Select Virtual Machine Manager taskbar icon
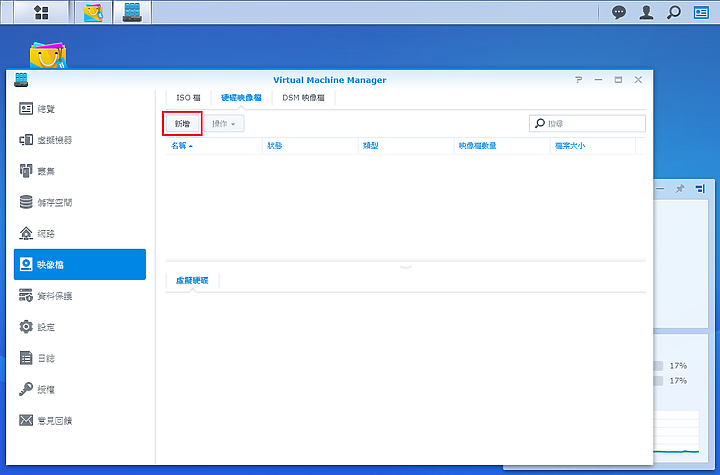The height and width of the screenshot is (475, 720). point(132,12)
